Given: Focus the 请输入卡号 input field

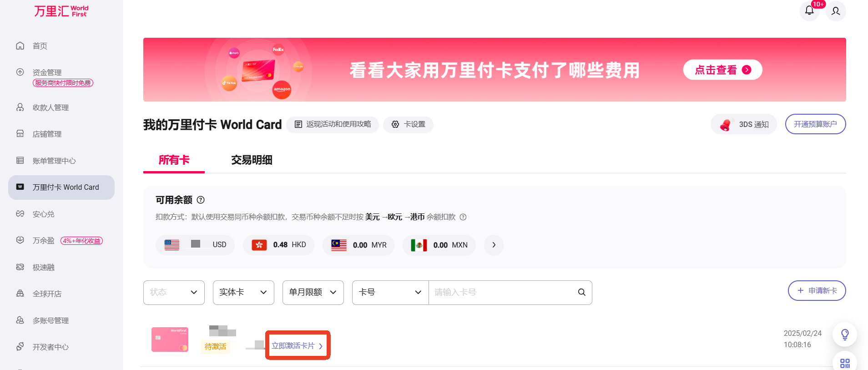Looking at the screenshot, I should (502, 292).
